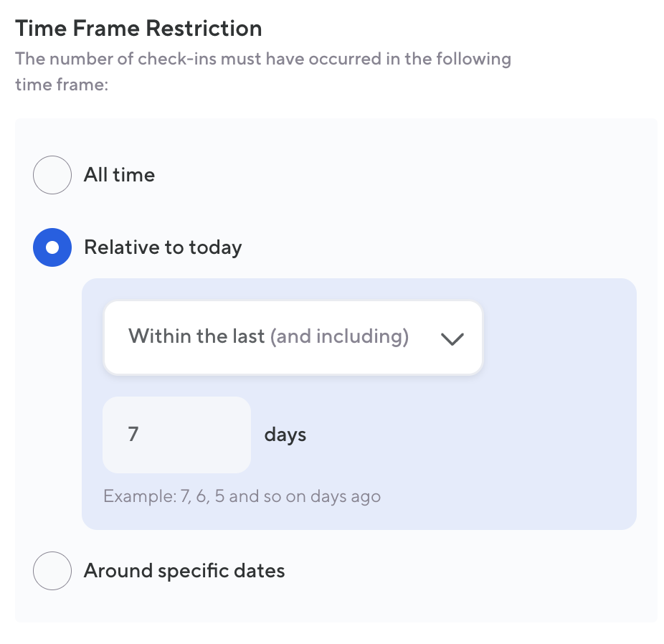Open the 'Within the last' dropdown
The width and height of the screenshot is (664, 644).
tap(293, 337)
